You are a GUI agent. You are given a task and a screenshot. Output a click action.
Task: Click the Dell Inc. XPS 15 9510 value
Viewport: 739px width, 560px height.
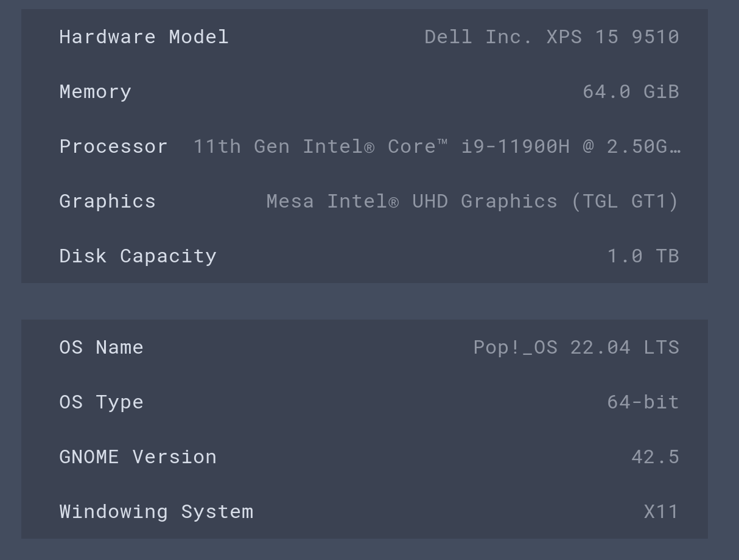point(552,37)
